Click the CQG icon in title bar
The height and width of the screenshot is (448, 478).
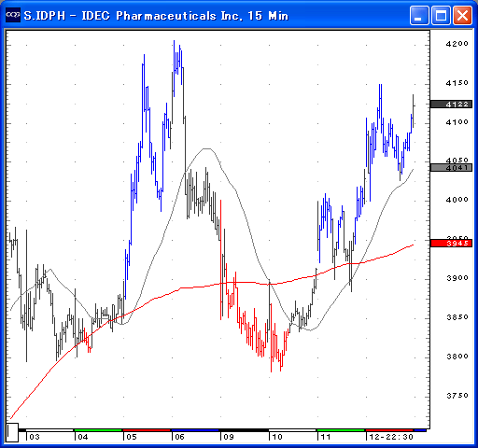(x=13, y=15)
